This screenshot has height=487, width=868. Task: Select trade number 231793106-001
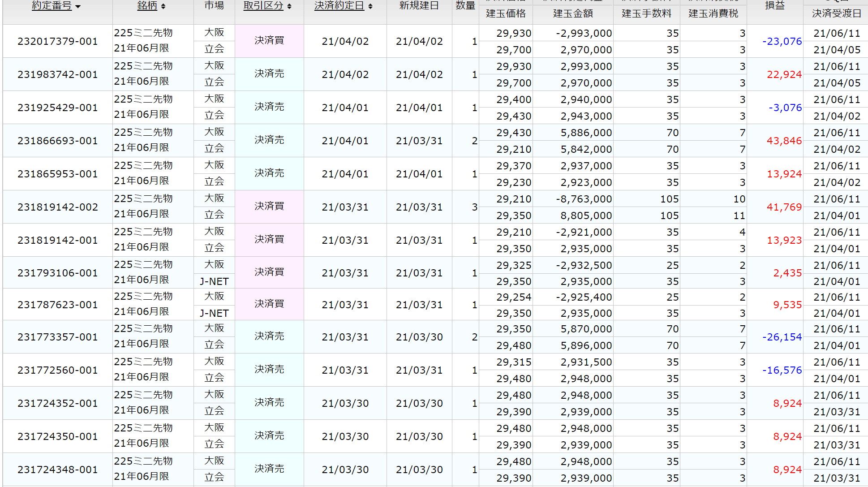coord(58,273)
